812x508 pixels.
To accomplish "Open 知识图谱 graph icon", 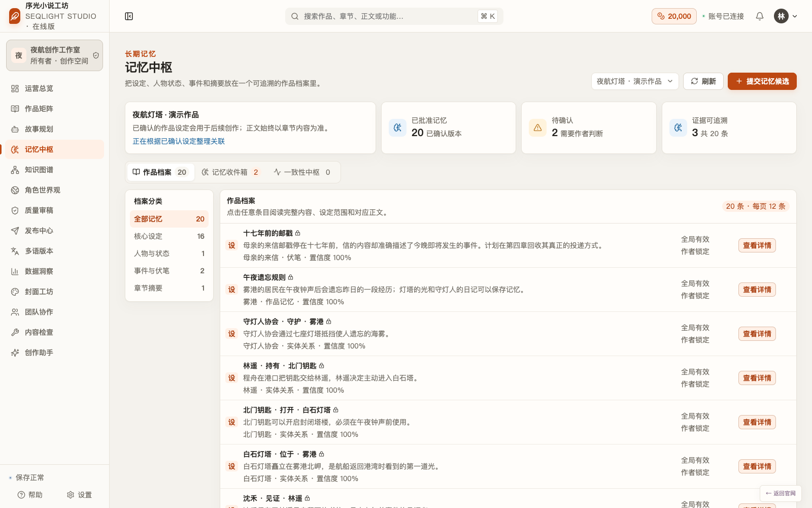I will click(x=15, y=170).
